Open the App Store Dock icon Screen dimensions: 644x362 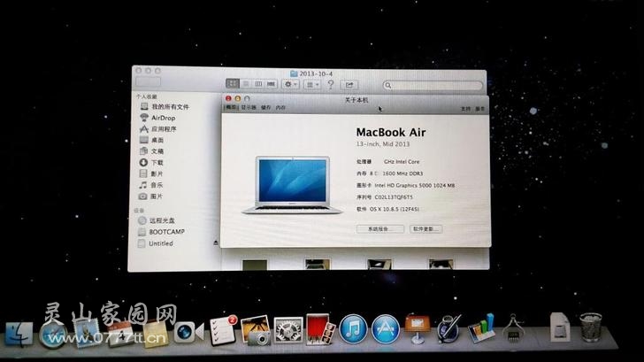tap(386, 329)
